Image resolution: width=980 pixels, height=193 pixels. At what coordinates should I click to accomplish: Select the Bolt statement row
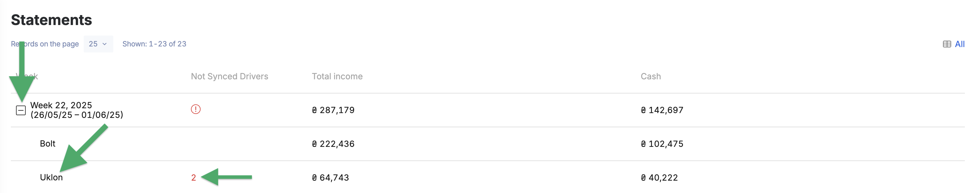(x=488, y=144)
